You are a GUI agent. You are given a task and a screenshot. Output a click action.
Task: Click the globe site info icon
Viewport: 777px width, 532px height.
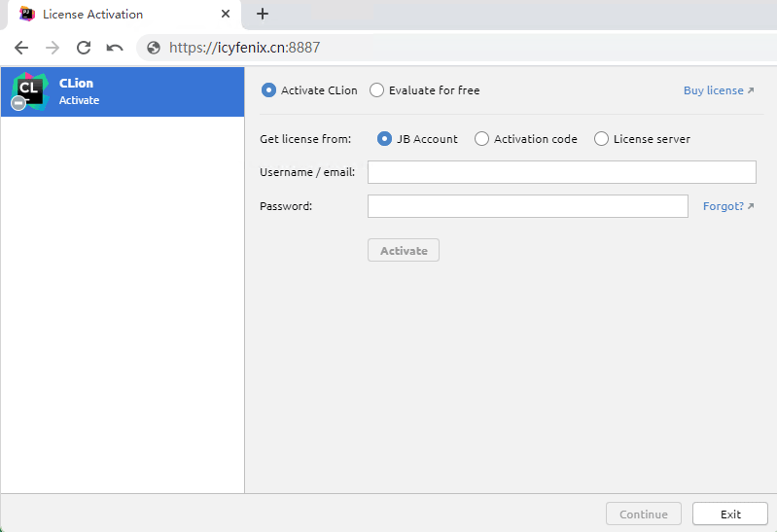click(x=154, y=48)
